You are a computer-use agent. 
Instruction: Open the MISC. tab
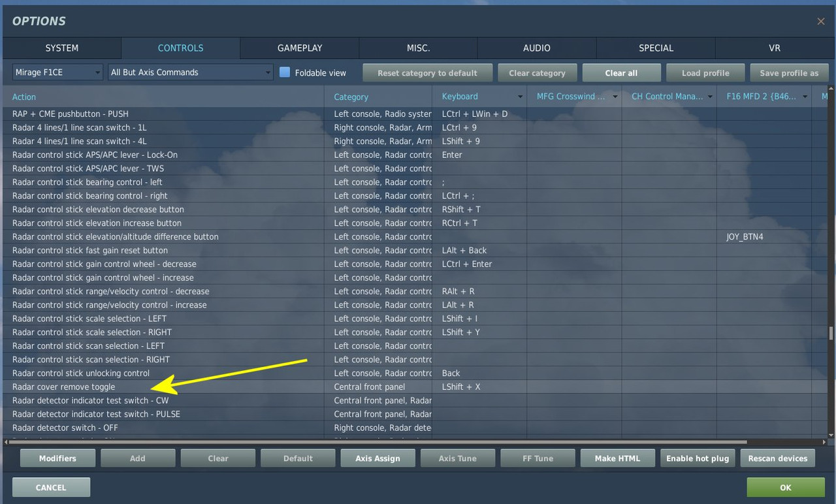[419, 48]
